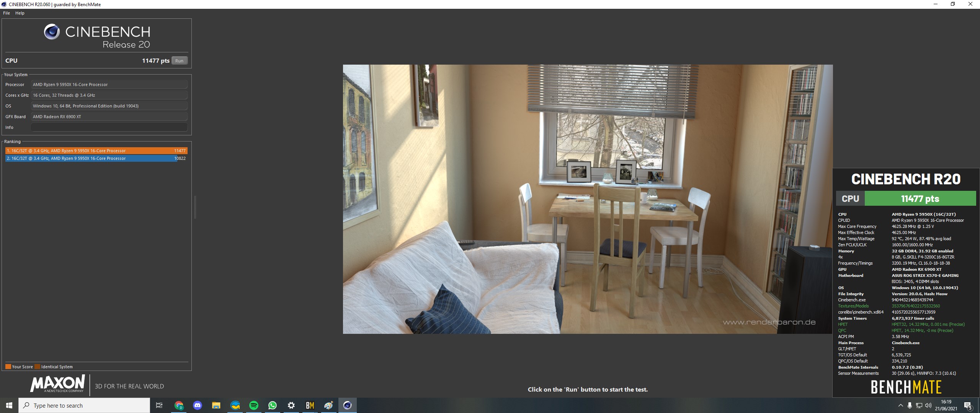The width and height of the screenshot is (980, 413).
Task: Click the GFX Board field Radeon RX 6900 XT
Action: pos(109,117)
